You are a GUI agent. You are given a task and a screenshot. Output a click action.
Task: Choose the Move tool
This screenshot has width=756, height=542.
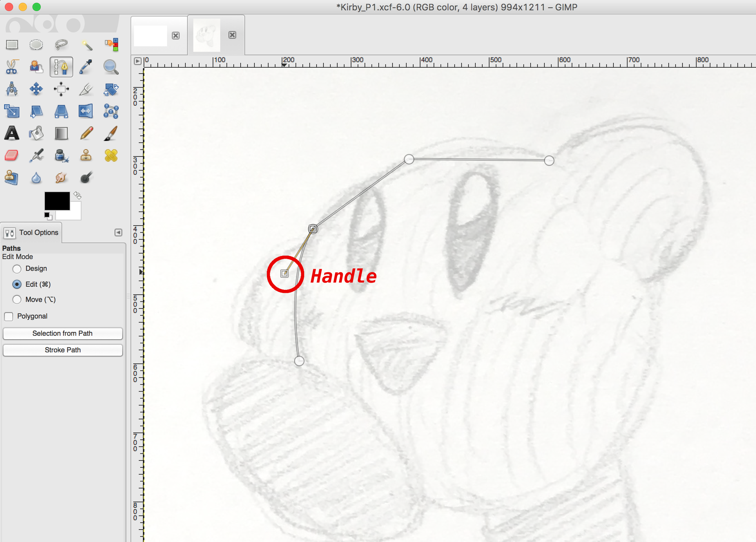(36, 89)
